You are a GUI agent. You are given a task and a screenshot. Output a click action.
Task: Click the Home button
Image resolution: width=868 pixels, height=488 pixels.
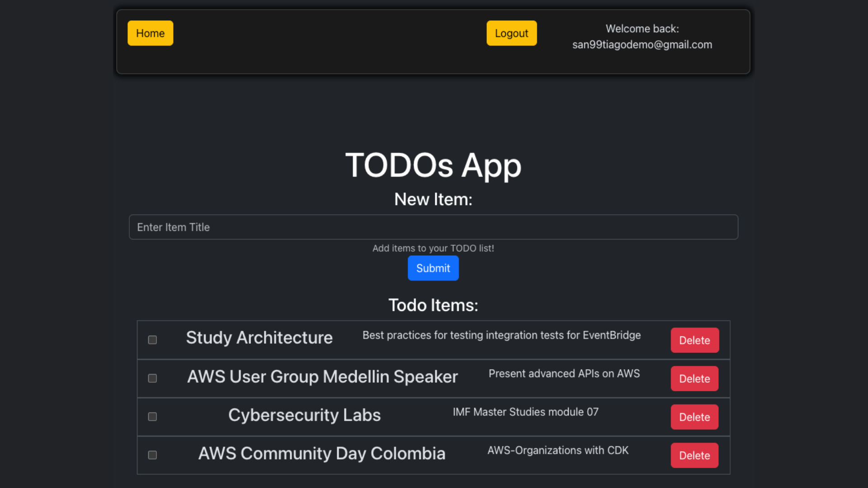point(150,33)
